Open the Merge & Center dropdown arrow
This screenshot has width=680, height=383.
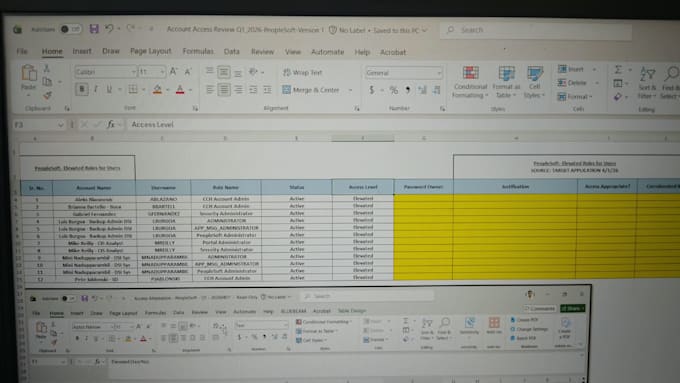coord(350,90)
